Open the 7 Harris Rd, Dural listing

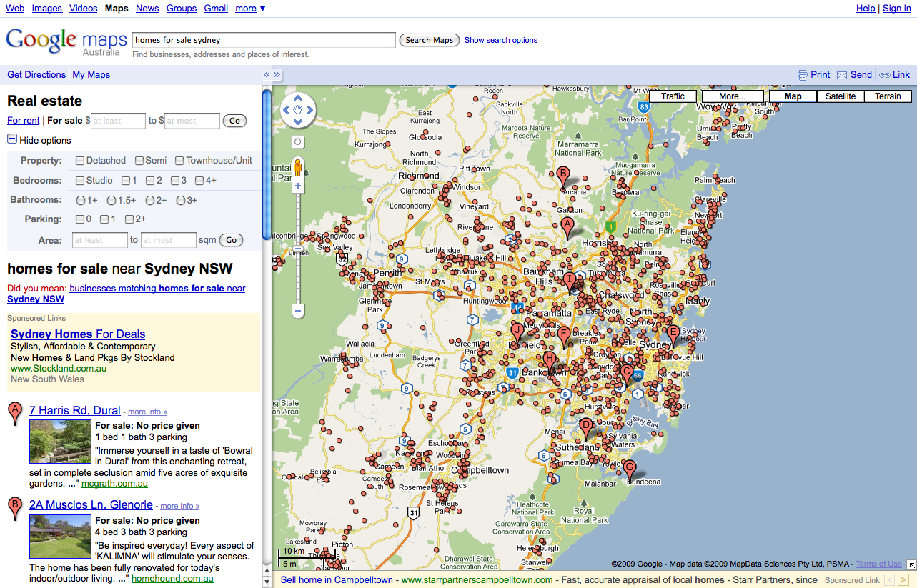click(75, 410)
